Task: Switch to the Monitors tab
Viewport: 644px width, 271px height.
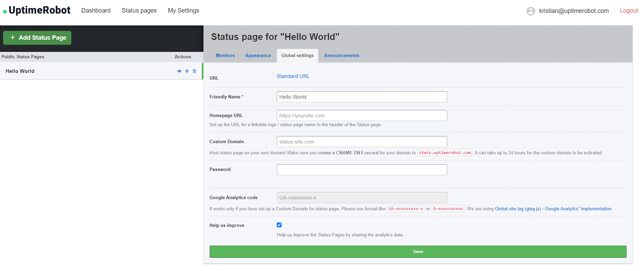Action: coord(225,56)
